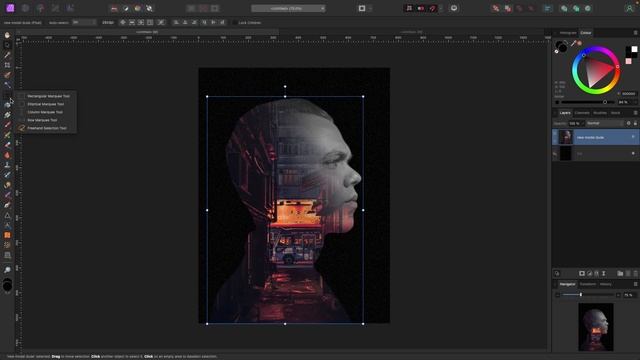Switch to the Brushes tab
Image resolution: width=640 pixels, height=360 pixels.
click(600, 113)
